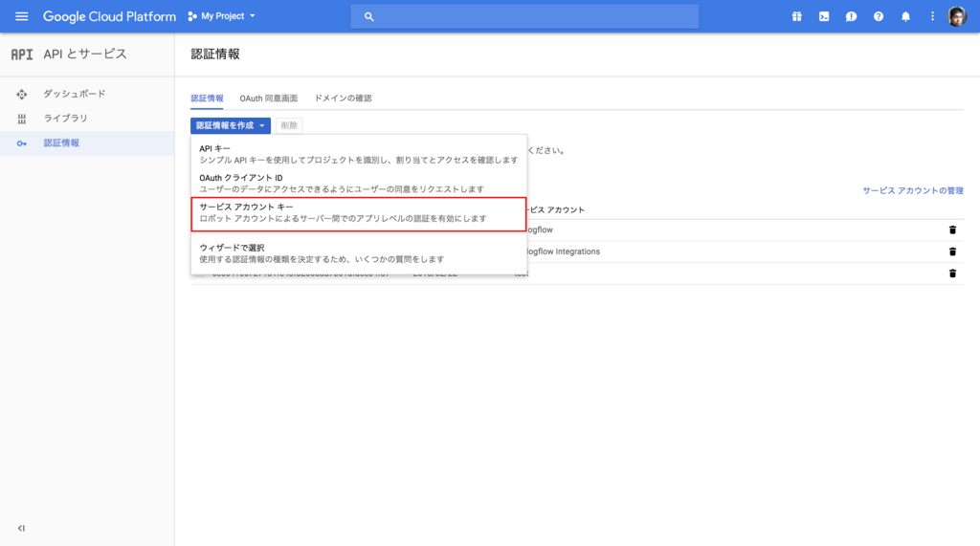Click the dashboard icon in sidebar
Image resolution: width=980 pixels, height=546 pixels.
point(22,95)
